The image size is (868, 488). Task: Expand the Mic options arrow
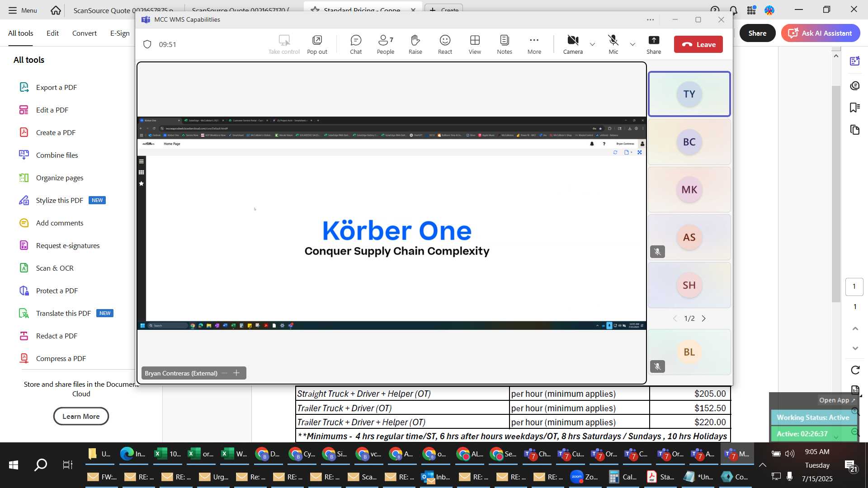point(632,44)
